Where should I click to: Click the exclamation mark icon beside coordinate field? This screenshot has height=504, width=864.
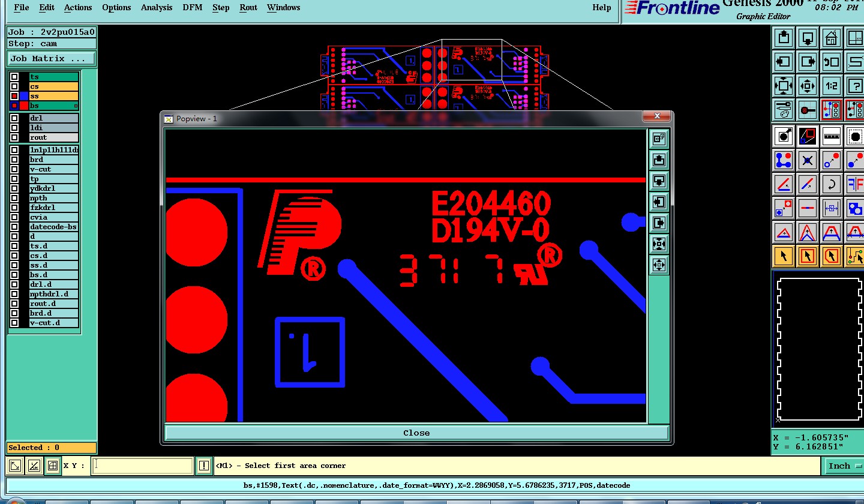204,466
